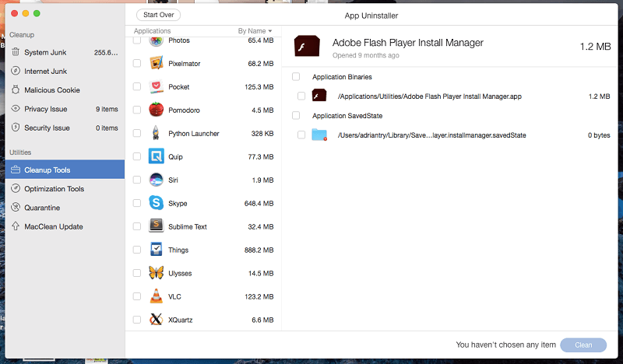Image resolution: width=623 pixels, height=364 pixels.
Task: Click the /Applications/Utilities .app path text
Action: 430,96
